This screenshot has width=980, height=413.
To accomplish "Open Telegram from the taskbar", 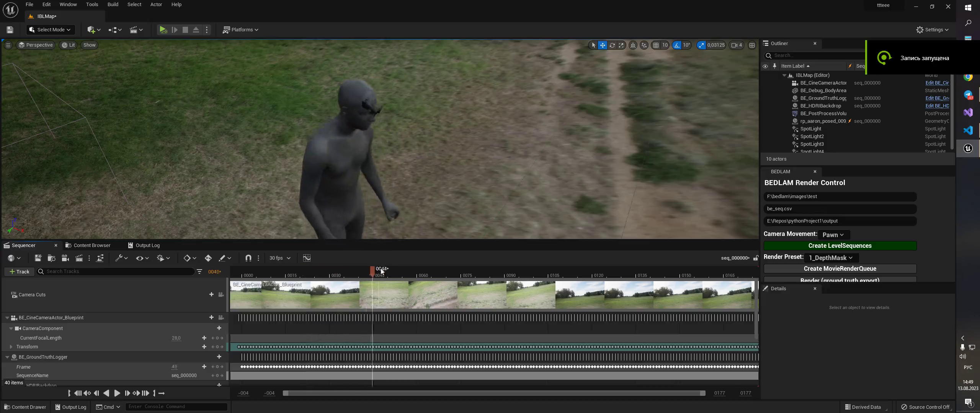I will tap(968, 95).
